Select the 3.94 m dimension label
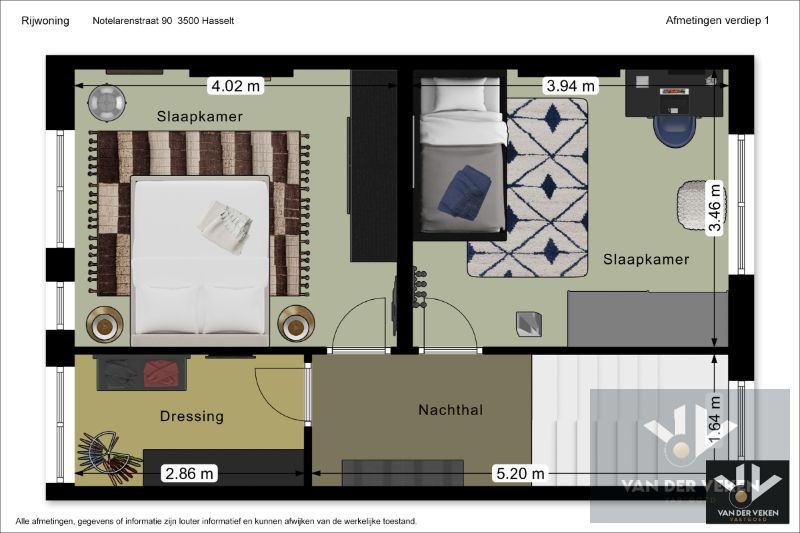The width and height of the screenshot is (800, 533). (x=569, y=86)
